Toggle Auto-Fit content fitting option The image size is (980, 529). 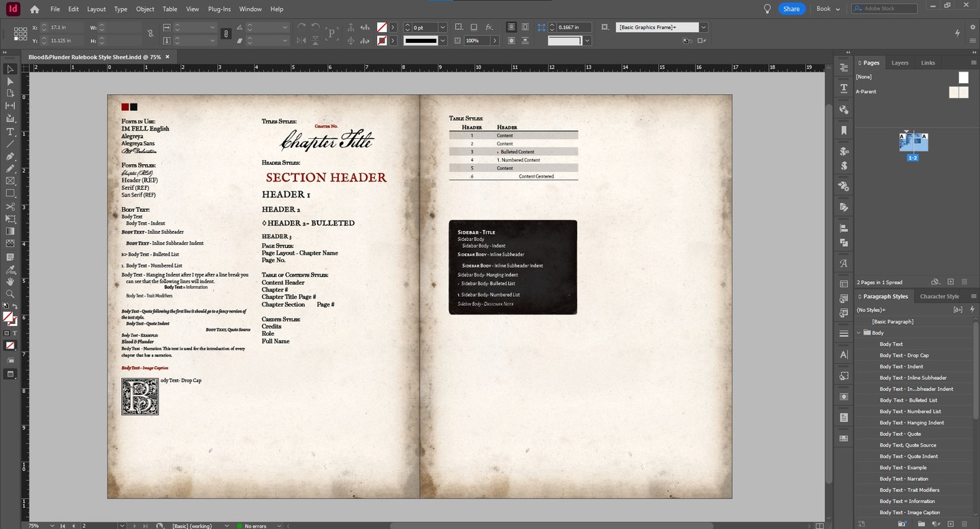605,27
